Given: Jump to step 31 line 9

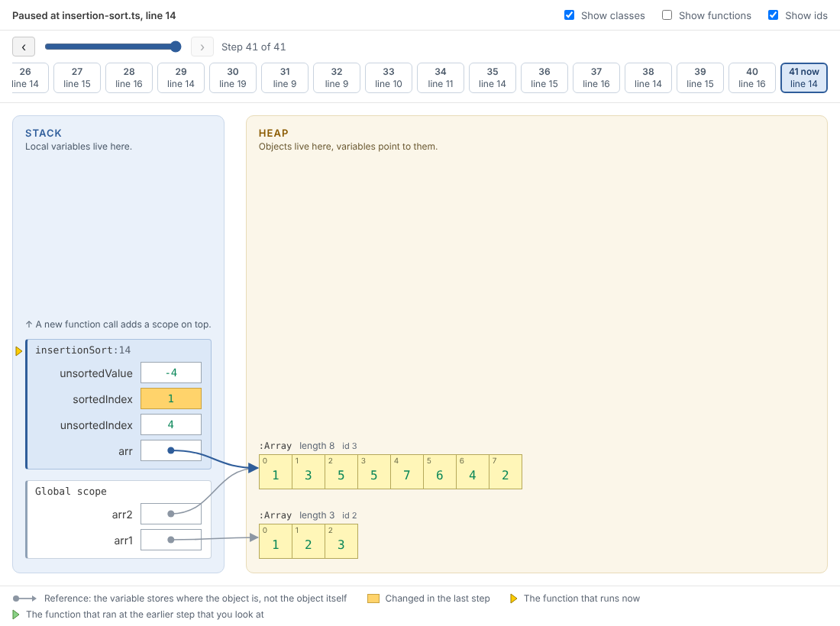Looking at the screenshot, I should [285, 78].
